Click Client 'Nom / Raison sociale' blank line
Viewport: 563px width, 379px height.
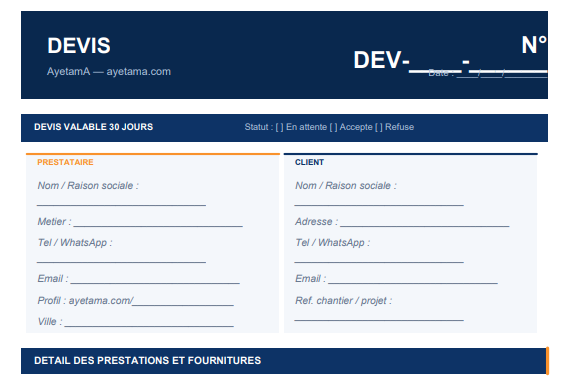[x=379, y=205]
